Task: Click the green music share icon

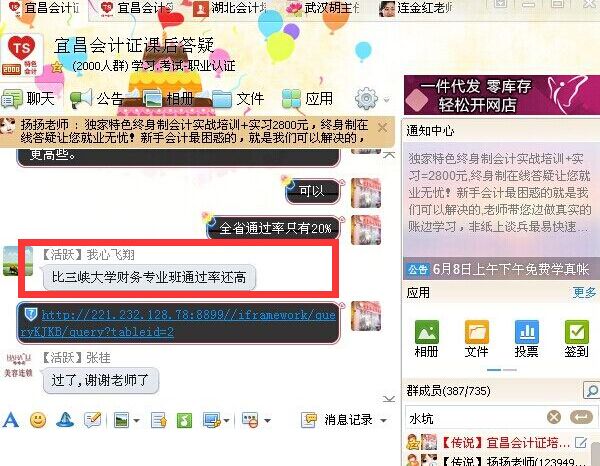Action: point(184,420)
